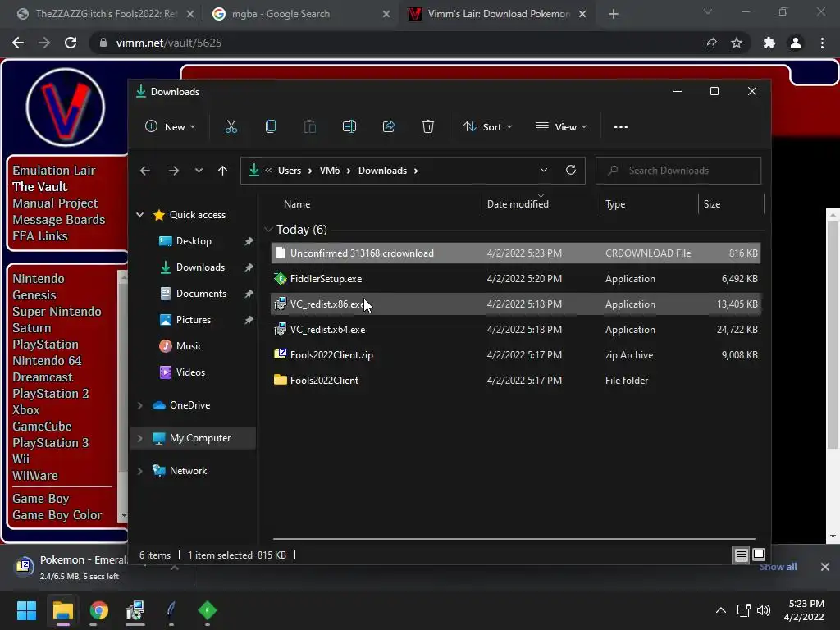Open Videos in the navigation pane
840x630 pixels.
(190, 372)
